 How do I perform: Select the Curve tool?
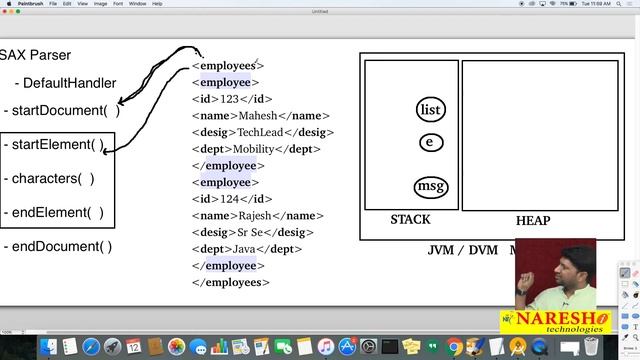click(x=636, y=305)
